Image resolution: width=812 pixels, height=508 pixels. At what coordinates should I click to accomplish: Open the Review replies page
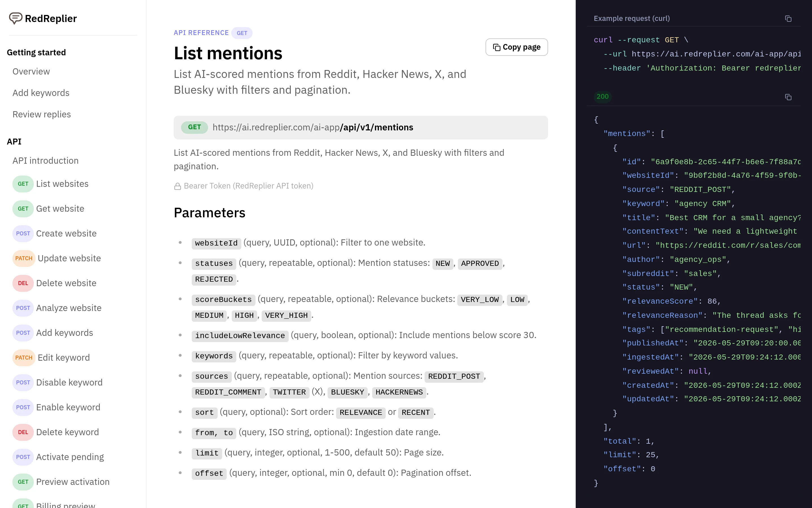coord(42,114)
